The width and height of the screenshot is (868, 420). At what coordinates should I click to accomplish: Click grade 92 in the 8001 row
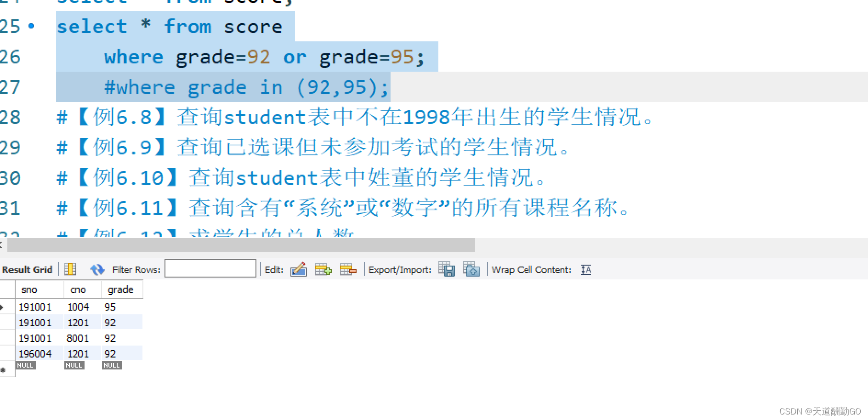(122, 338)
